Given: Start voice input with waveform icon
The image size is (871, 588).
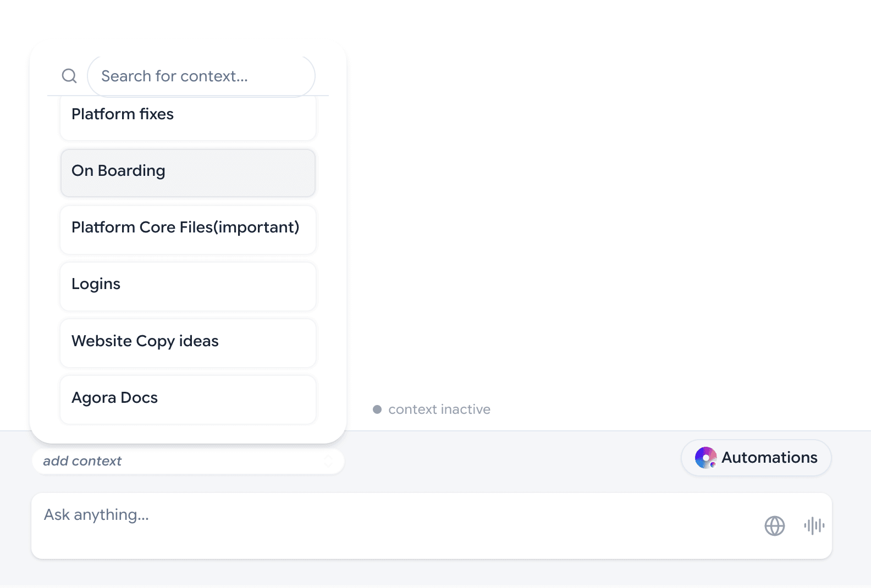Looking at the screenshot, I should tap(814, 526).
